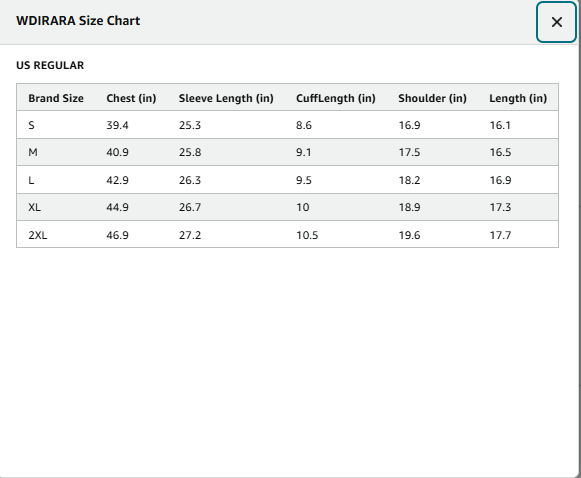Click the Brand Size column header

click(56, 98)
